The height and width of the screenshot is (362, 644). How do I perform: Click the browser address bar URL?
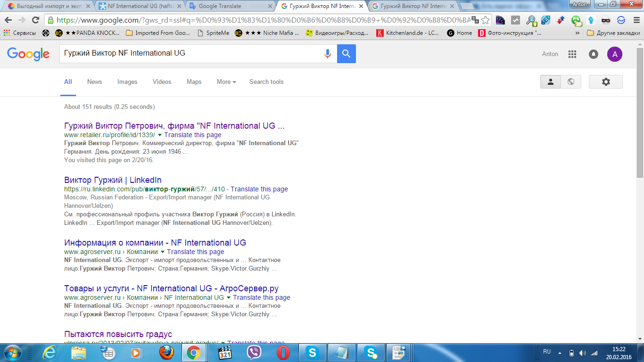pos(264,20)
